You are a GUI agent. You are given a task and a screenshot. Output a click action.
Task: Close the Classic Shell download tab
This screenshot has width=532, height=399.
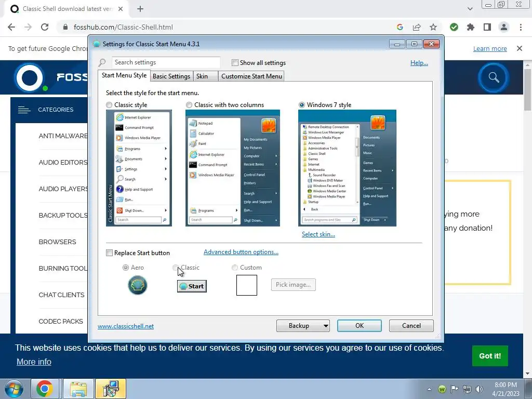(x=121, y=9)
